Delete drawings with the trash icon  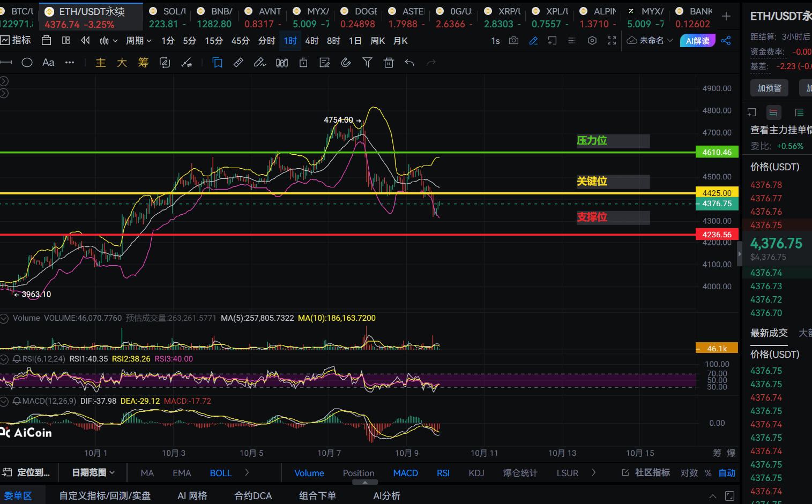coord(389,63)
